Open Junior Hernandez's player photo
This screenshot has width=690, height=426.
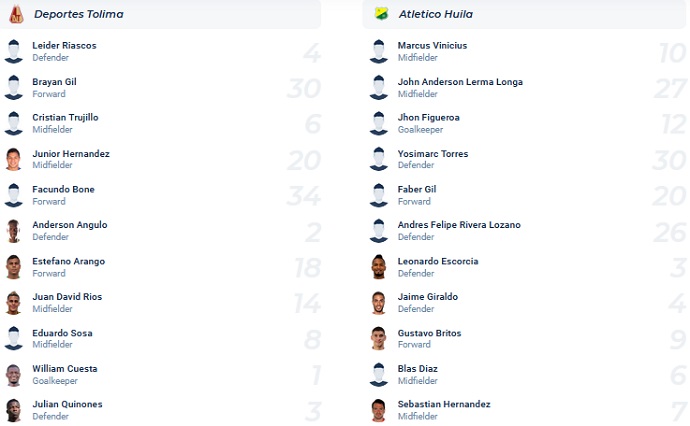(x=14, y=160)
